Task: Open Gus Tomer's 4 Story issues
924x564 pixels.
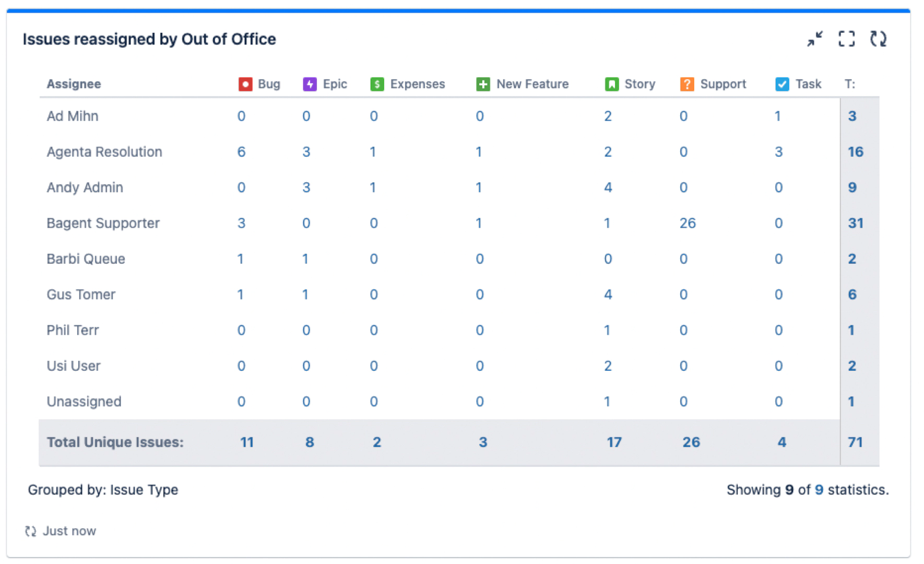Action: pos(608,295)
